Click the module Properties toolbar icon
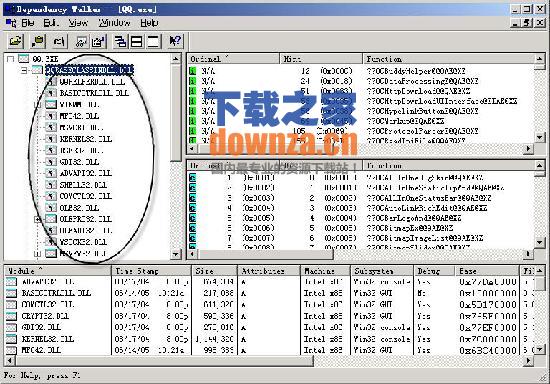The height and width of the screenshot is (384, 550). click(x=98, y=41)
